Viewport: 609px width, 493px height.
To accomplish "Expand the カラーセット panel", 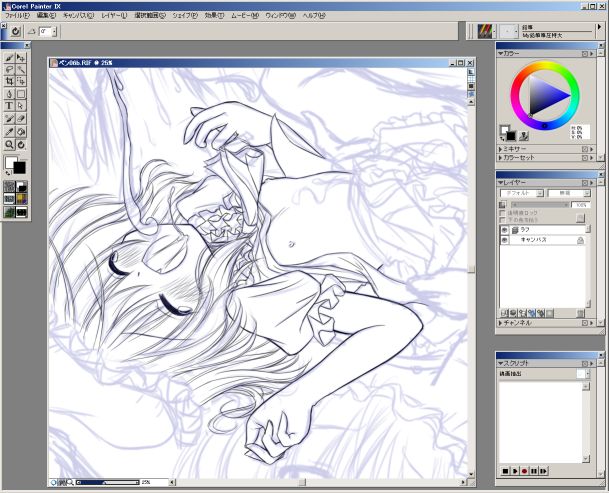I will [501, 158].
